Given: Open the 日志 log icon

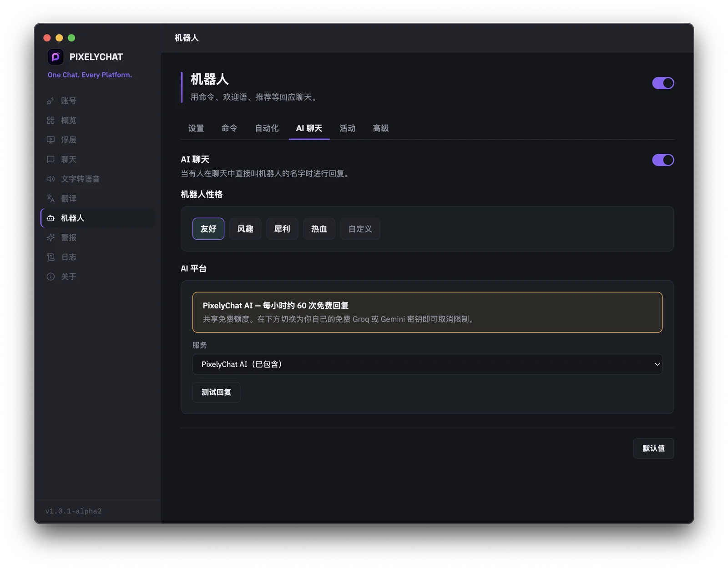Looking at the screenshot, I should tap(51, 257).
